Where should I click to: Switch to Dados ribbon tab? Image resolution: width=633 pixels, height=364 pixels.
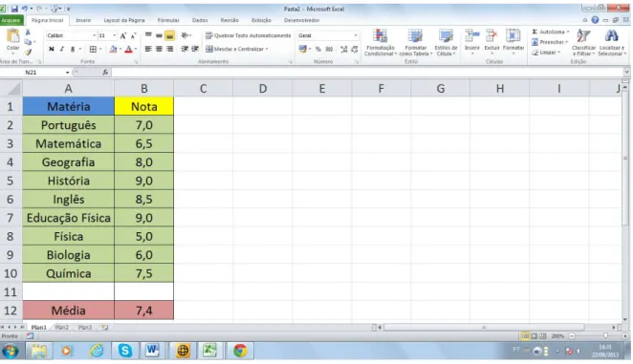tap(200, 20)
